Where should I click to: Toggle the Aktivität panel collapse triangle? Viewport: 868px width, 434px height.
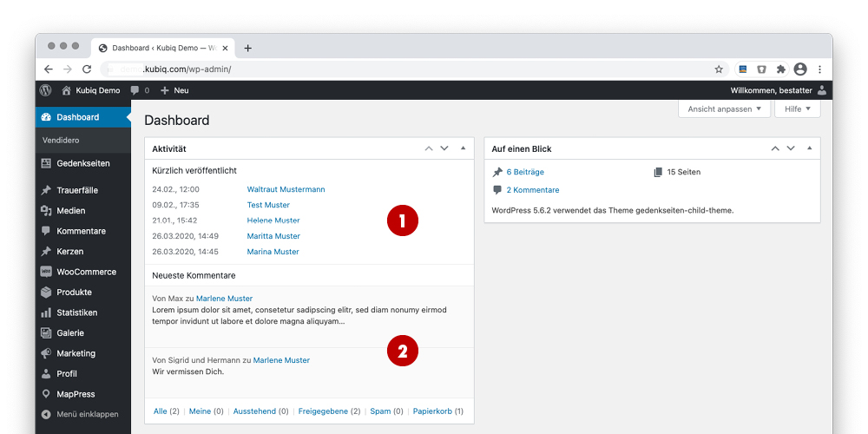(x=463, y=148)
